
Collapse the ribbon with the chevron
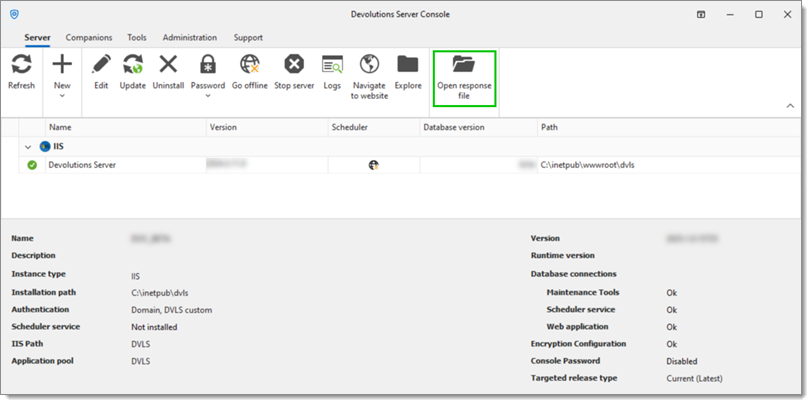790,106
